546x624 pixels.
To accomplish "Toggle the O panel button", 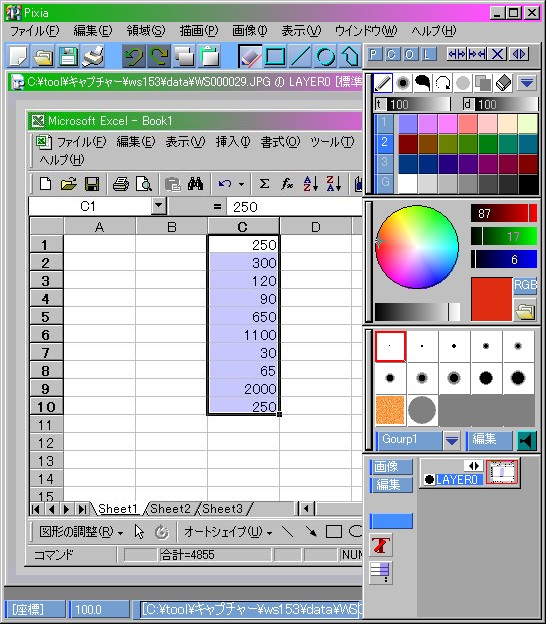I will pos(410,54).
